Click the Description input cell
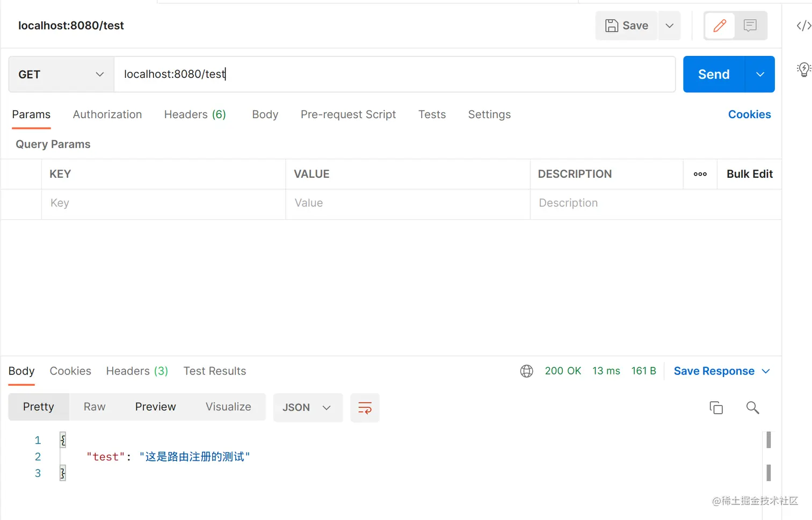This screenshot has height=520, width=812. pyautogui.click(x=656, y=204)
